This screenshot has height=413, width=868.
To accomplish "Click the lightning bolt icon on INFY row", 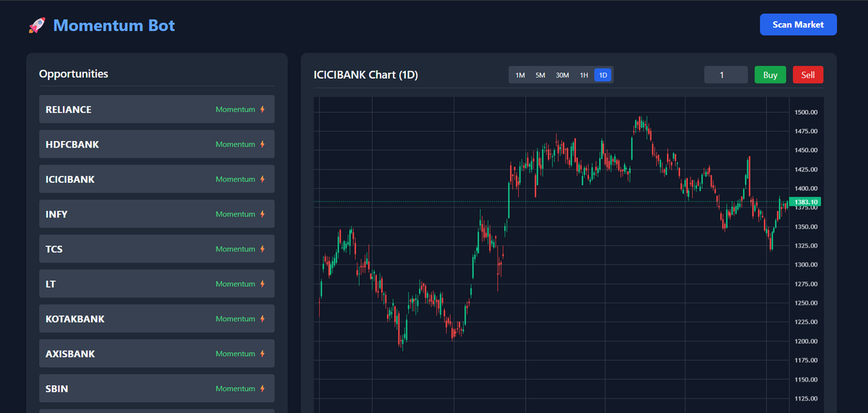I will coord(263,214).
